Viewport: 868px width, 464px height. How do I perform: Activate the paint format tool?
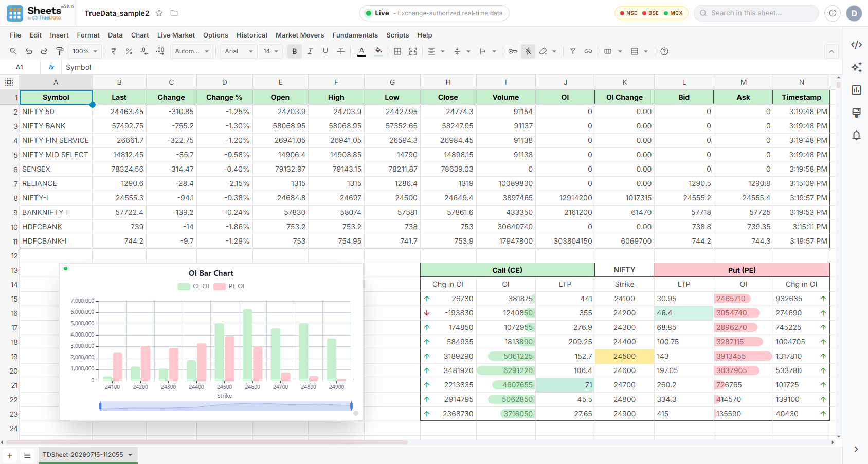pyautogui.click(x=60, y=51)
